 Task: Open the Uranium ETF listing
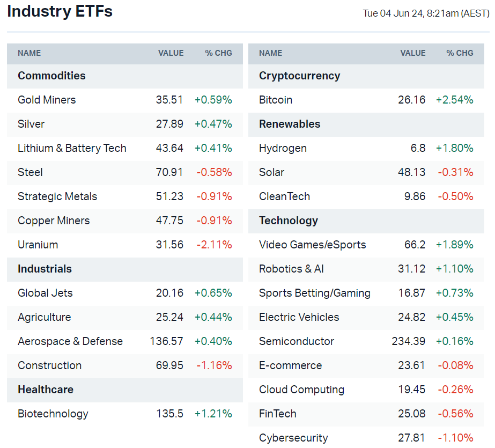point(38,245)
